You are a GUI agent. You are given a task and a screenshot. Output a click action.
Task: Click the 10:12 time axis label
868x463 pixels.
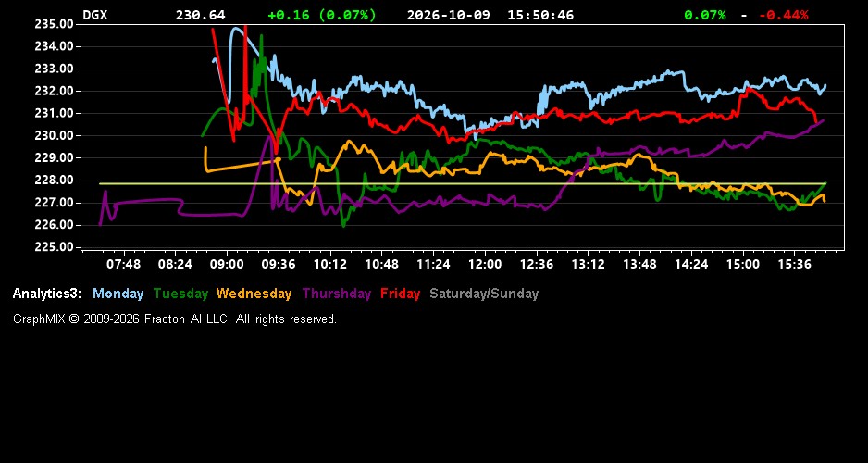click(x=330, y=264)
